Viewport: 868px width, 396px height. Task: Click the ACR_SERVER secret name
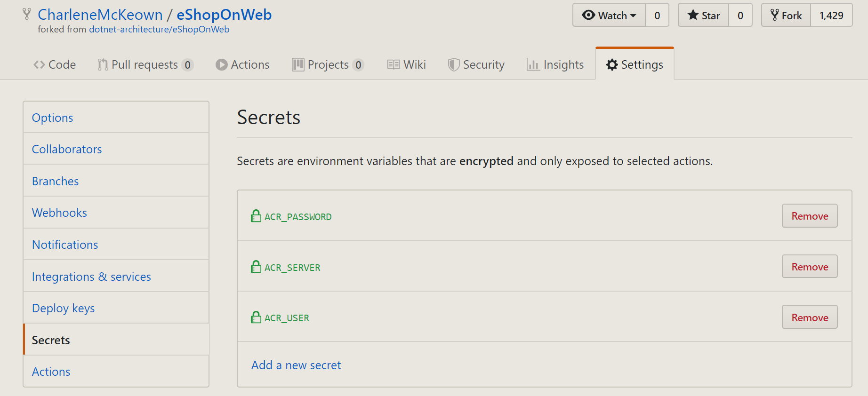(x=292, y=268)
